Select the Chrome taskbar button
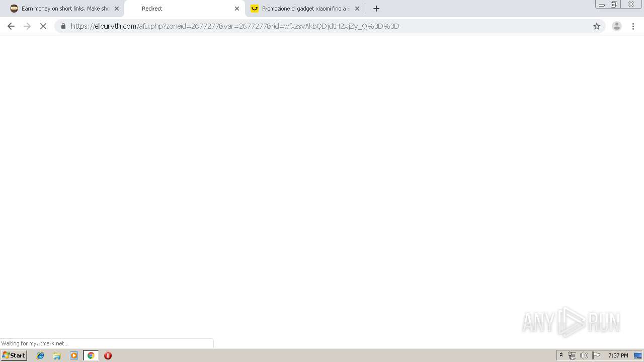 (x=91, y=355)
